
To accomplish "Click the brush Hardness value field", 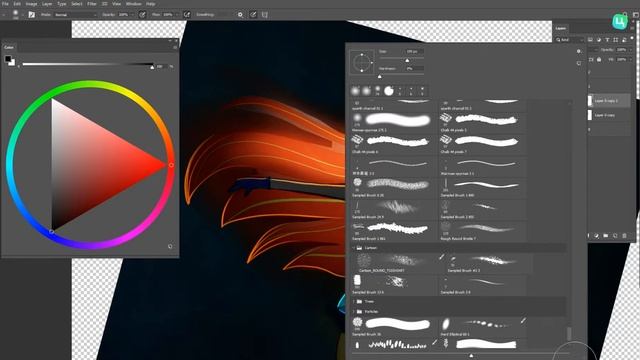I will tap(414, 69).
